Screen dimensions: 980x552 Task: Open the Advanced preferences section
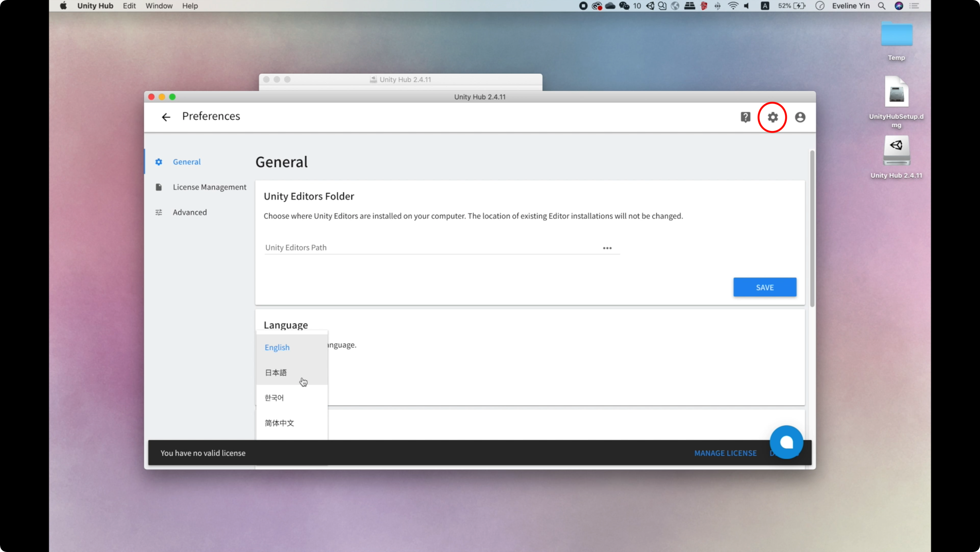point(190,212)
